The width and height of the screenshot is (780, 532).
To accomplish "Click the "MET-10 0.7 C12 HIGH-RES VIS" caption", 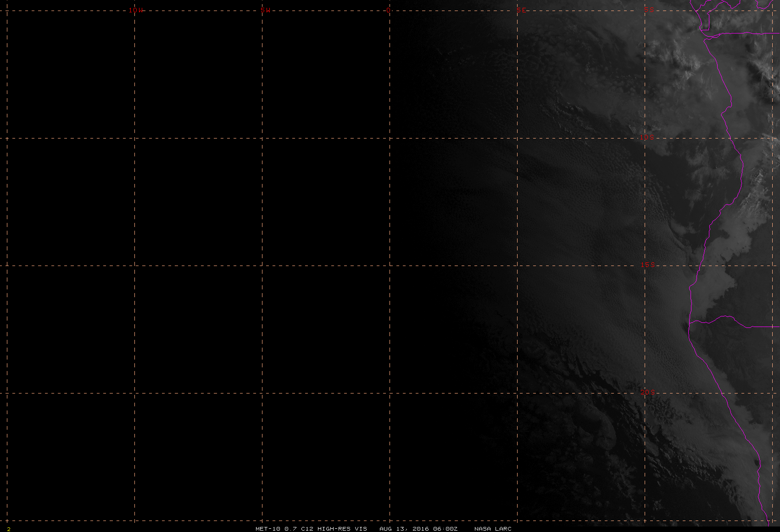I will coord(311,529).
